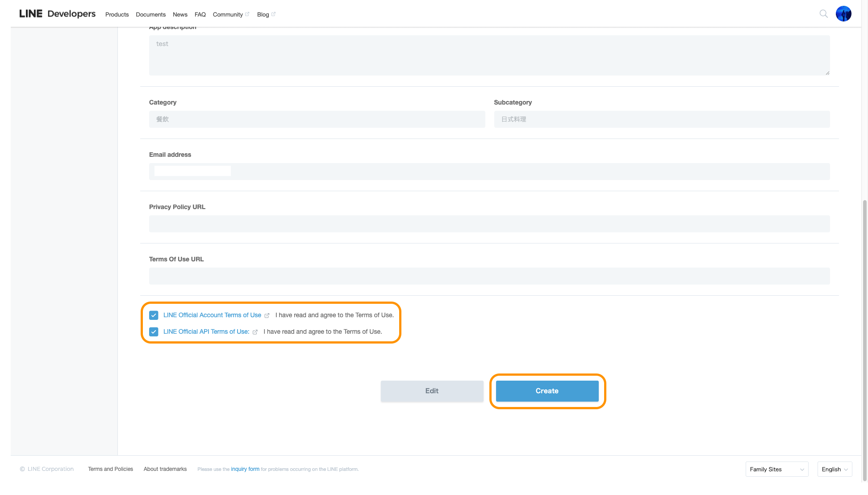Screen dimensions: 868x495
Task: Click the Edit button
Action: tap(432, 391)
